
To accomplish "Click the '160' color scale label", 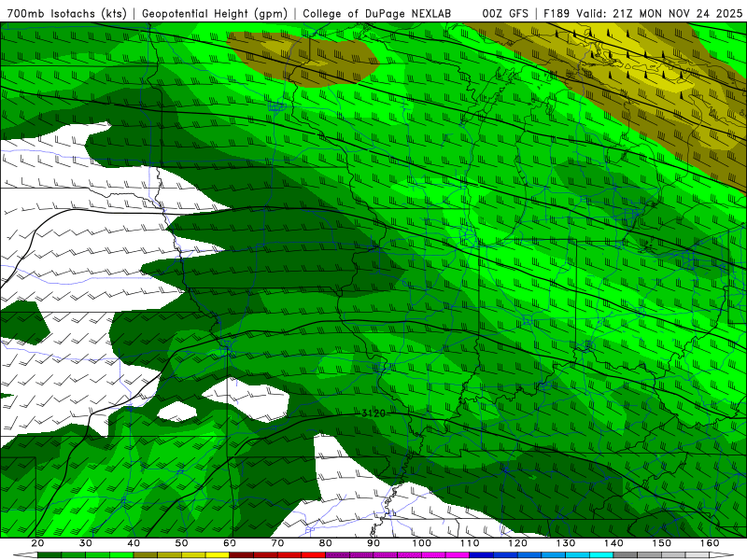I will [710, 543].
